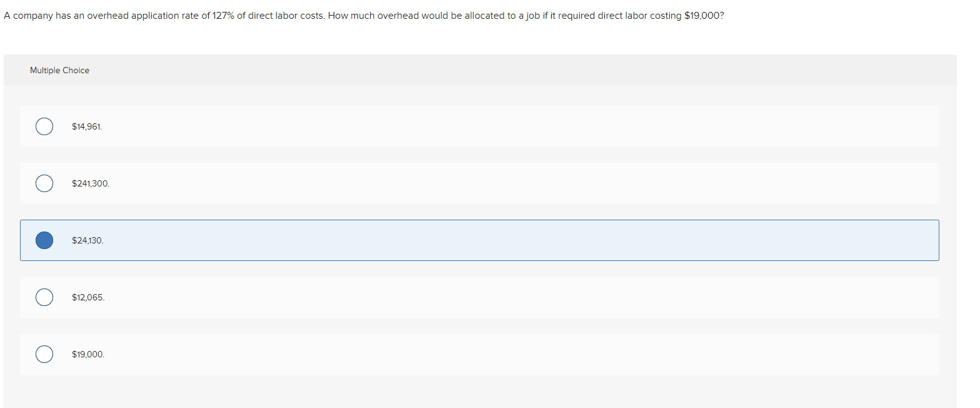Click the last answer row in the list
980x408 pixels.
250,354
